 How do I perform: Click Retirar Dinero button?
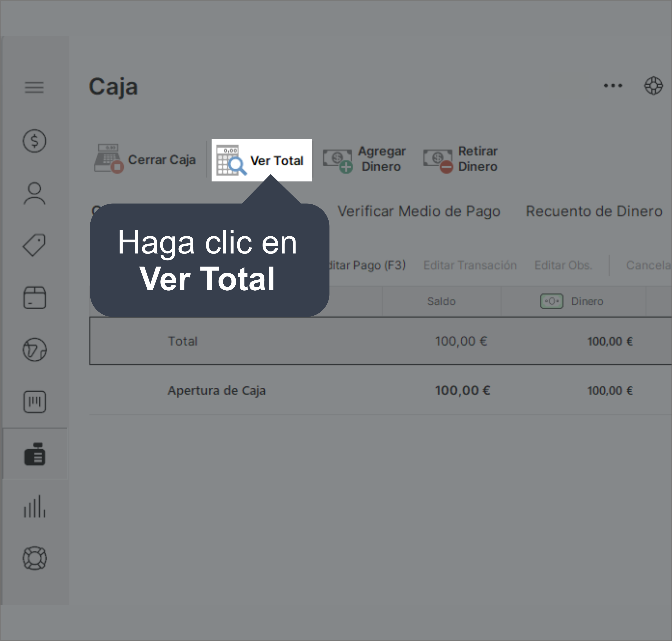[x=460, y=159]
